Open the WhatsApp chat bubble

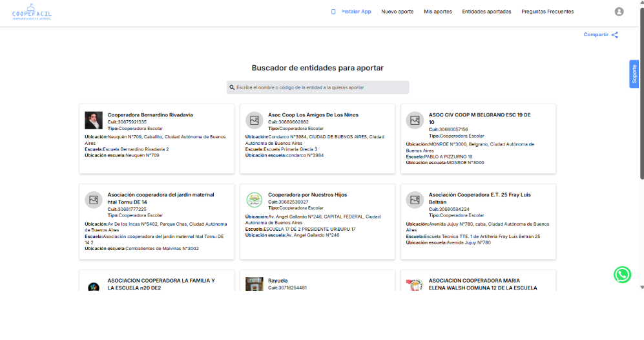(622, 275)
